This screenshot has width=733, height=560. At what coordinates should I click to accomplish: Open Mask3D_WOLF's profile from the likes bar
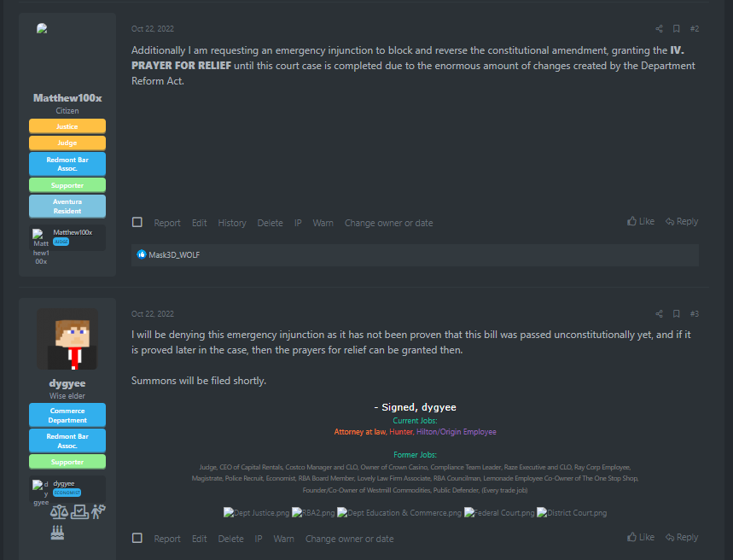174,254
